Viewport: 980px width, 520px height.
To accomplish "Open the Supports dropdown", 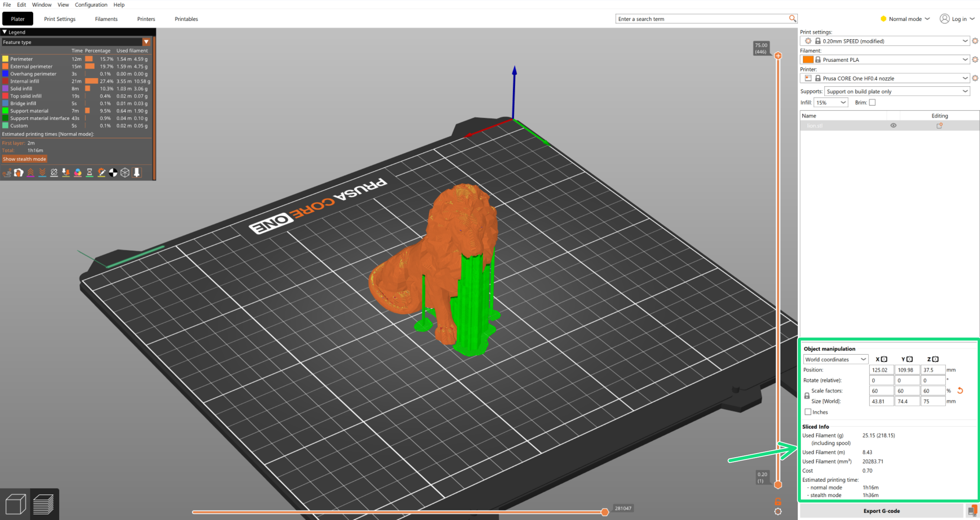I will click(x=897, y=92).
